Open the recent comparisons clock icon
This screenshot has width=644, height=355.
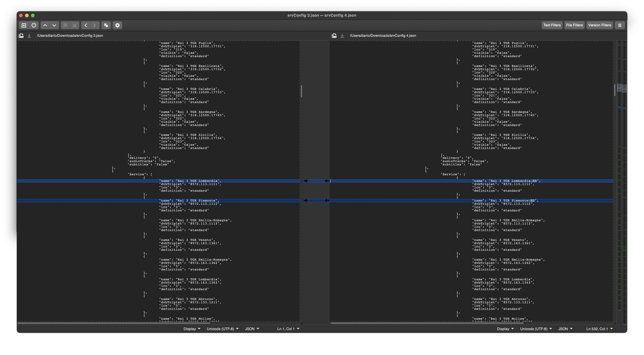(x=34, y=25)
